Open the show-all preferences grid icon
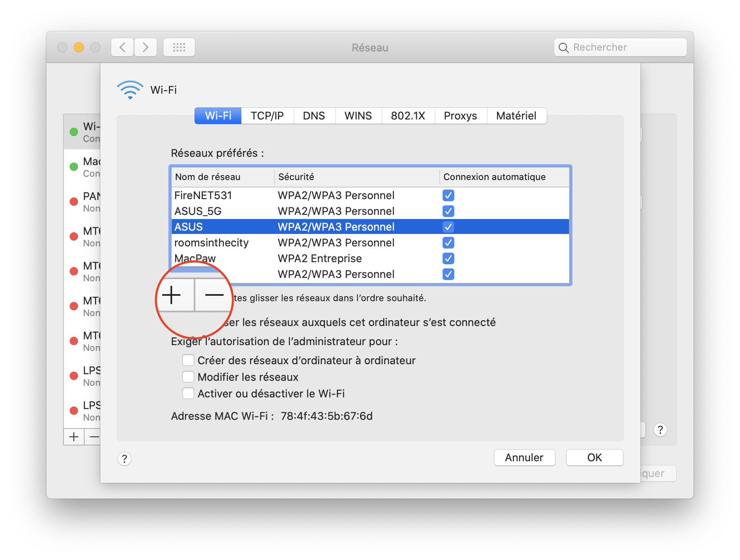 [179, 47]
